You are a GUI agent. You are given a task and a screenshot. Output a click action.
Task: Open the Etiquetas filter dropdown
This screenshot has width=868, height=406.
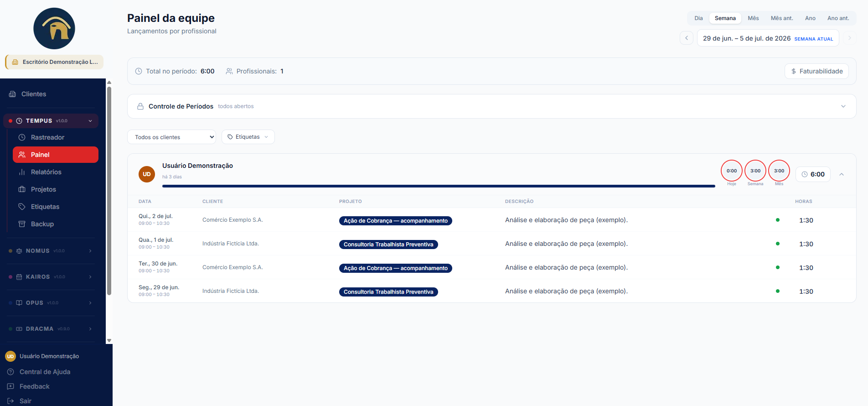click(x=248, y=137)
